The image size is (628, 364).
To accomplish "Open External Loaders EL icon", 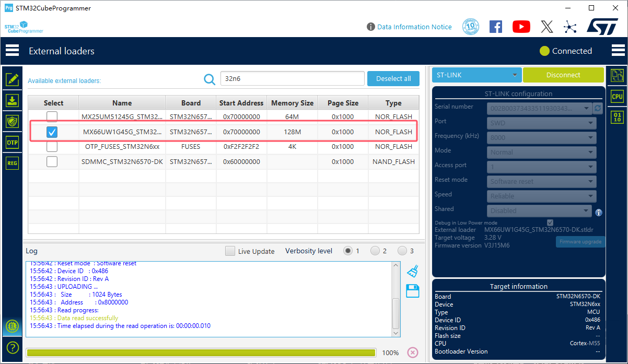I will pos(12,327).
